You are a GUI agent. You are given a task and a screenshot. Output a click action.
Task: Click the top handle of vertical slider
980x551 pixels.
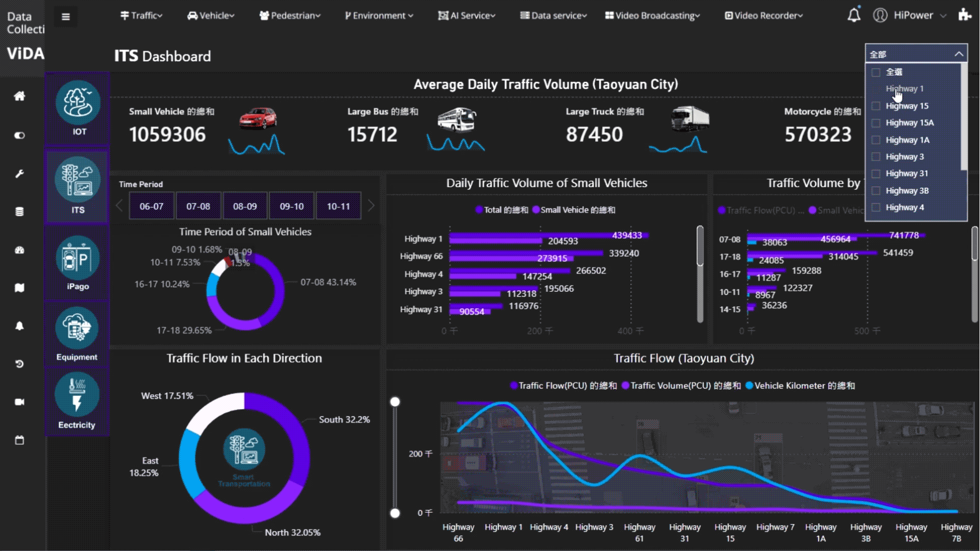395,402
